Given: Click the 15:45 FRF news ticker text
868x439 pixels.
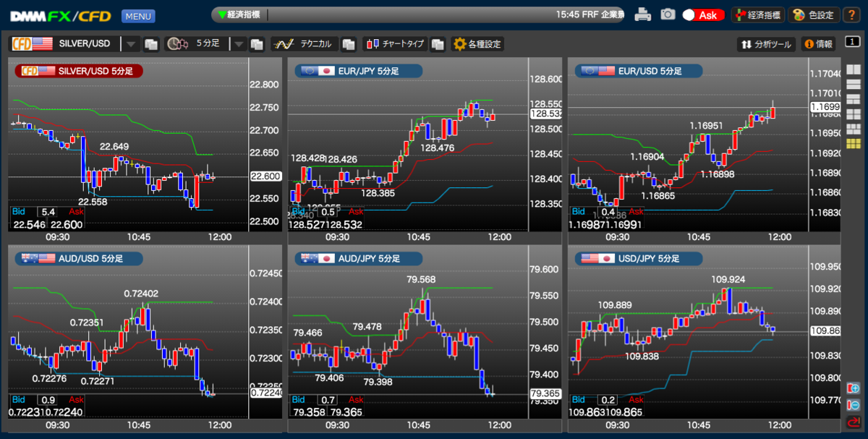Looking at the screenshot, I should (590, 14).
